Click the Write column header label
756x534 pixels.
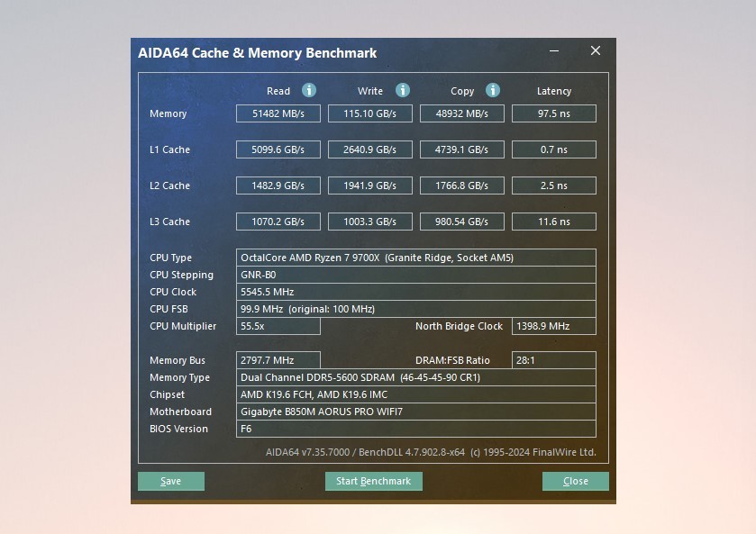(369, 91)
